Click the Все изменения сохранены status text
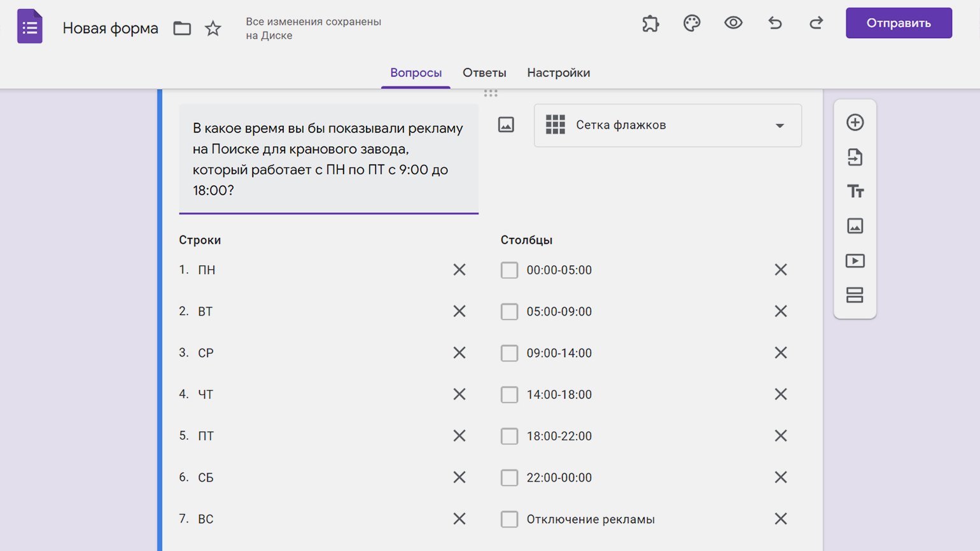This screenshot has height=551, width=980. coord(314,29)
